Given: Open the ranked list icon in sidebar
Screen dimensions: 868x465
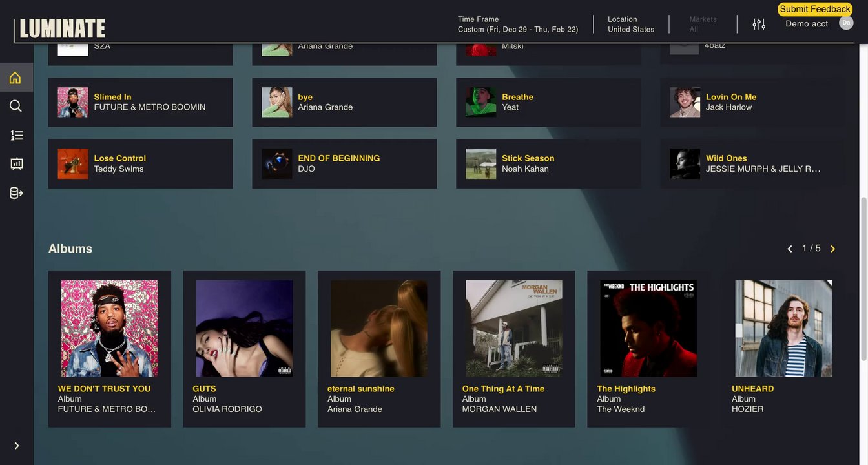Looking at the screenshot, I should tap(17, 135).
